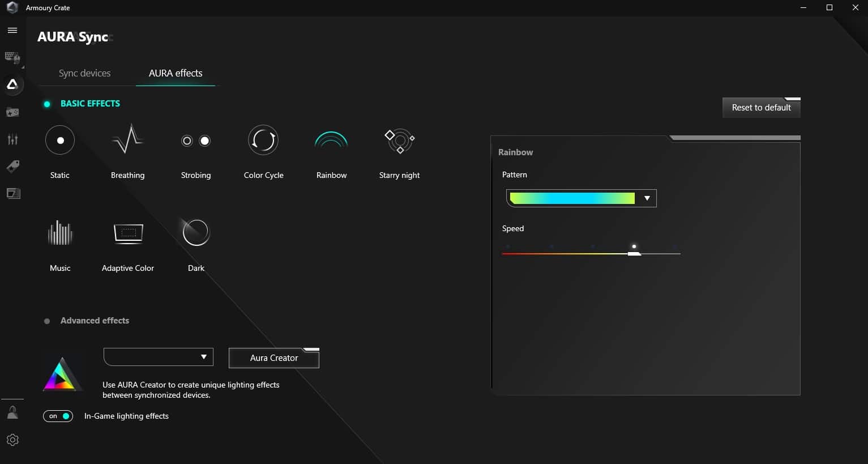Open the user account icon
Screen dimensions: 868x464
[12, 412]
